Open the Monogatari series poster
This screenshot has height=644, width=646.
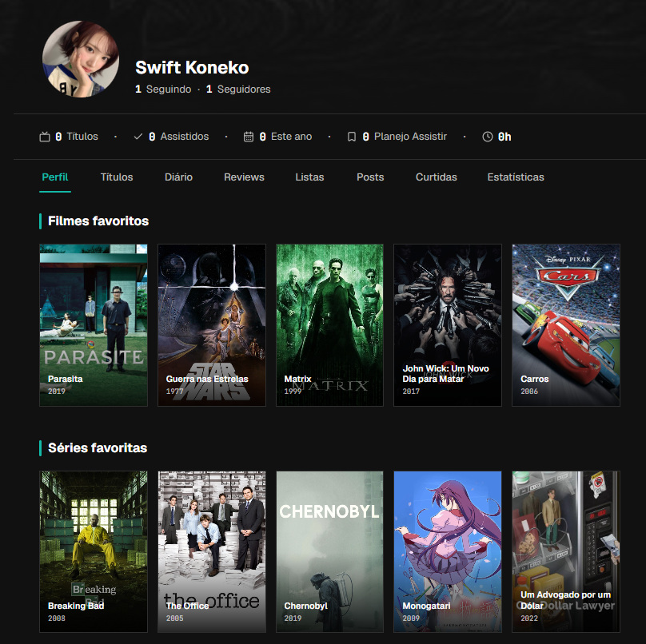[x=448, y=552]
